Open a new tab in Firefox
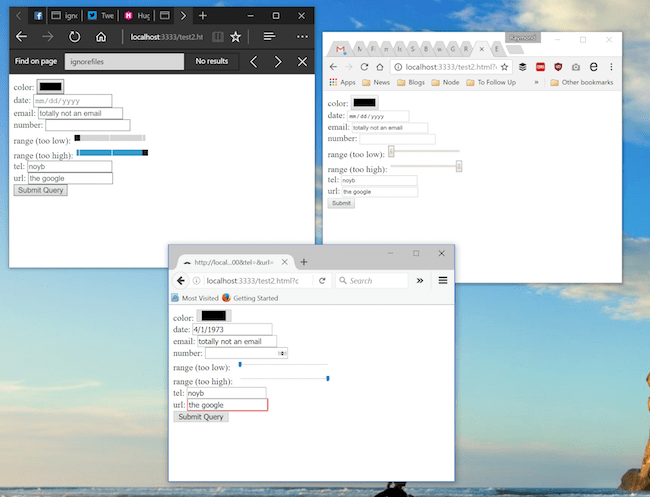650x497 pixels. pyautogui.click(x=304, y=262)
